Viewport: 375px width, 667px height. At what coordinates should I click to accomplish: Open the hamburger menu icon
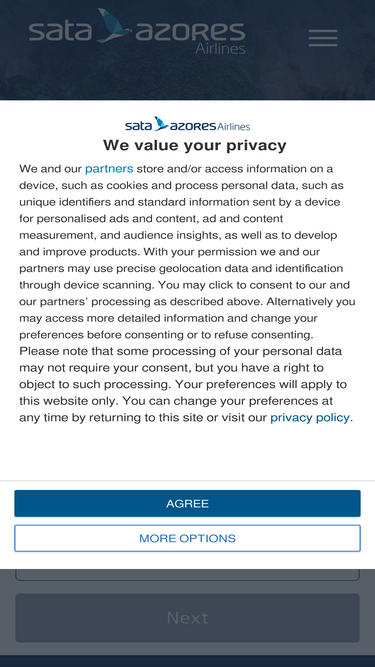323,38
